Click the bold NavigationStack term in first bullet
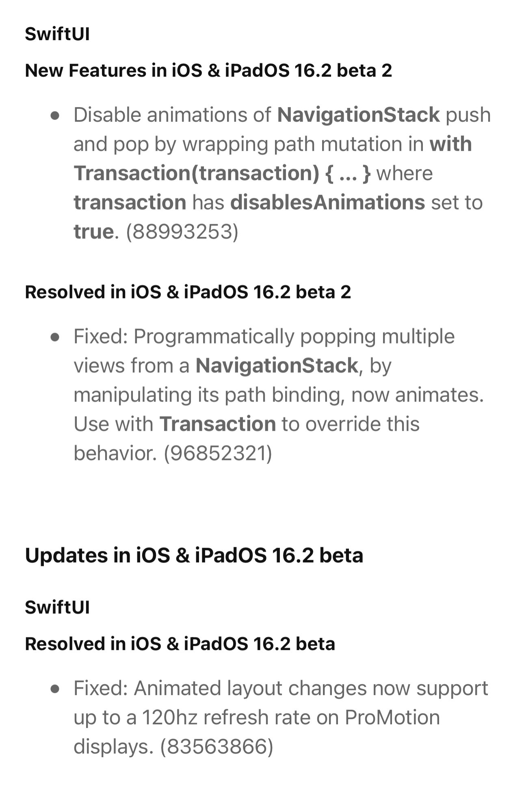Viewport: 524px width, 812px height. click(x=358, y=115)
